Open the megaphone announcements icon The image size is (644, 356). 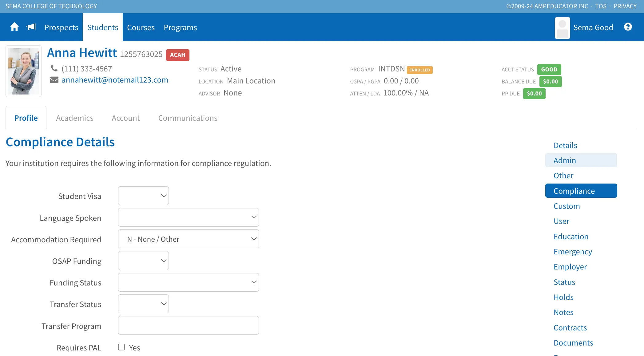click(x=31, y=27)
